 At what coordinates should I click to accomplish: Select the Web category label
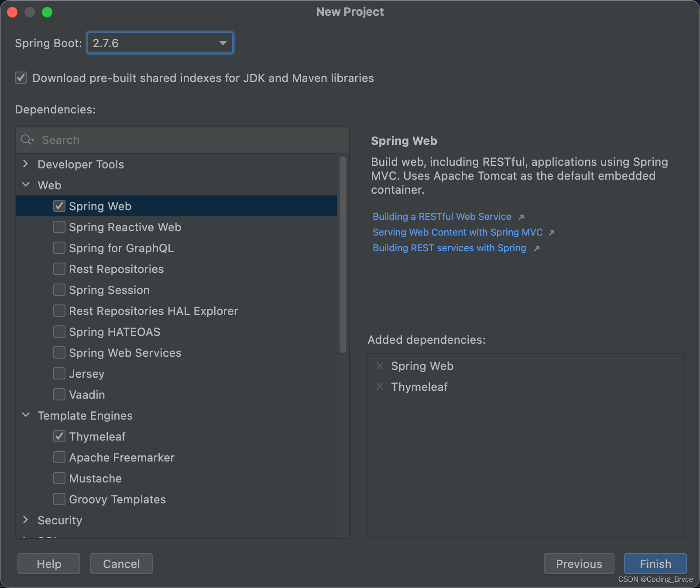(x=49, y=185)
